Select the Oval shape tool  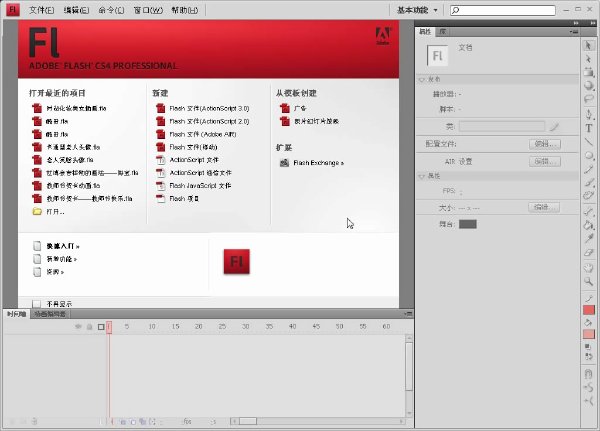(x=589, y=155)
